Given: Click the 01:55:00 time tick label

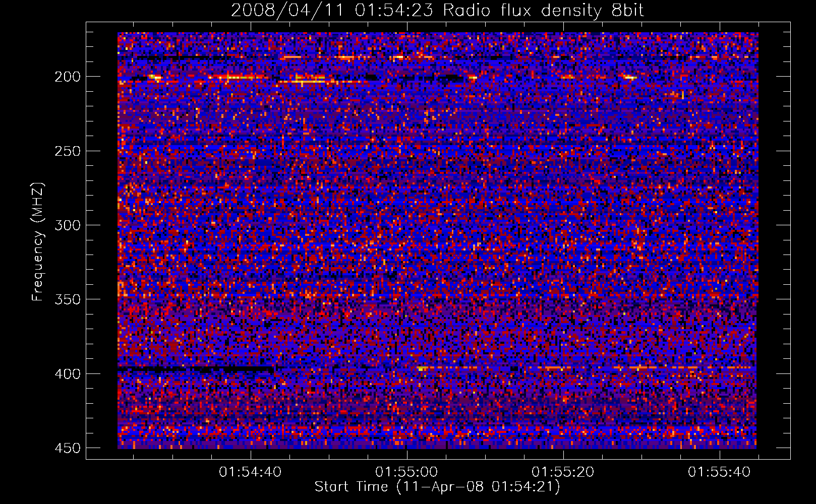Looking at the screenshot, I should tap(406, 472).
